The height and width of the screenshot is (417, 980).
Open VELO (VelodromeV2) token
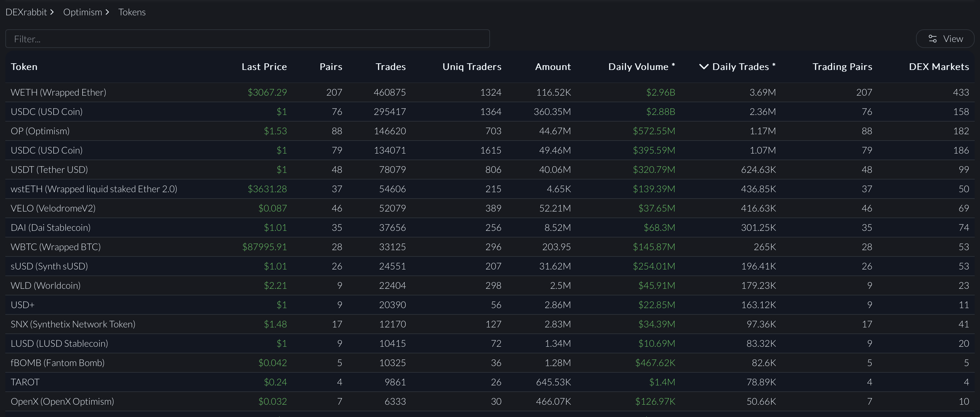[x=53, y=208]
